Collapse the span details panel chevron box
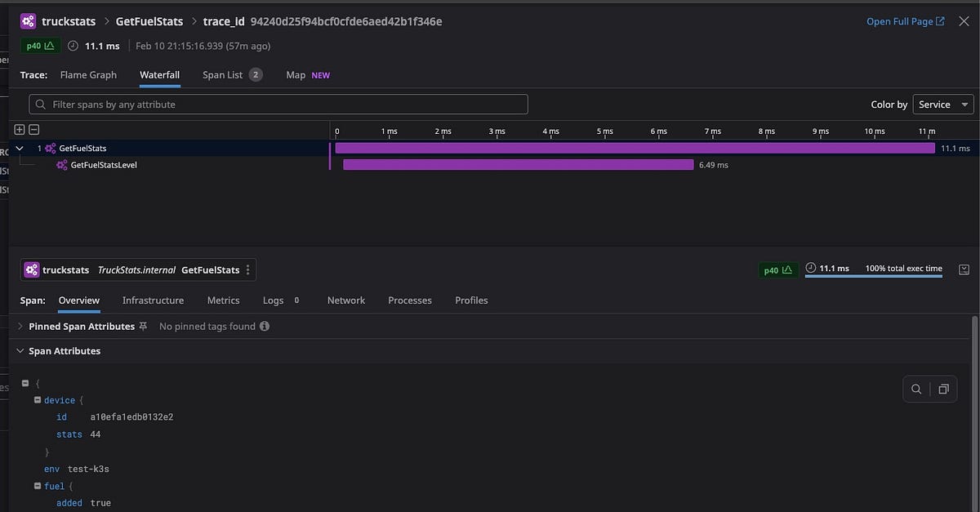 tap(964, 269)
